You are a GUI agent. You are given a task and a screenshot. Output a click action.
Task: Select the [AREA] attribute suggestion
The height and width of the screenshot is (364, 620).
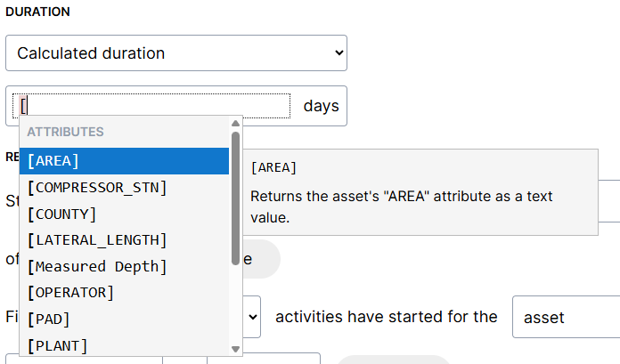[x=124, y=161]
